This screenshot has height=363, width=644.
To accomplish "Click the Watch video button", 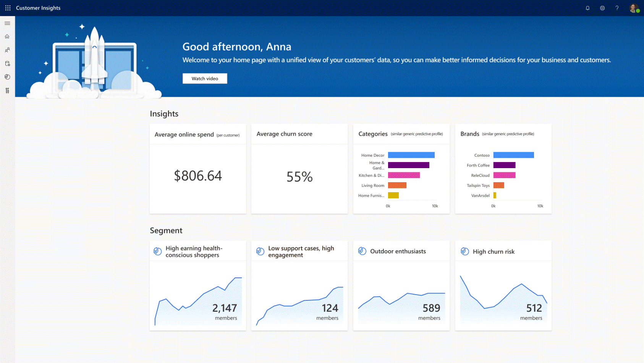I will [205, 78].
